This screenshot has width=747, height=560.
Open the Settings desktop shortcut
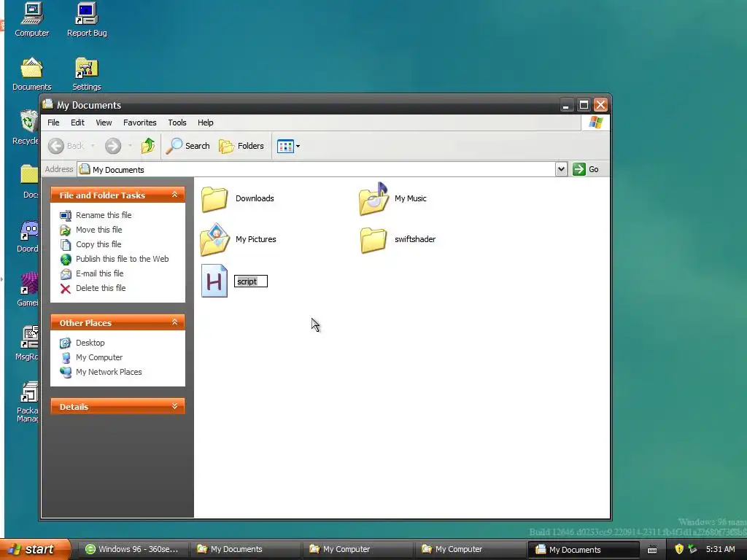(87, 74)
